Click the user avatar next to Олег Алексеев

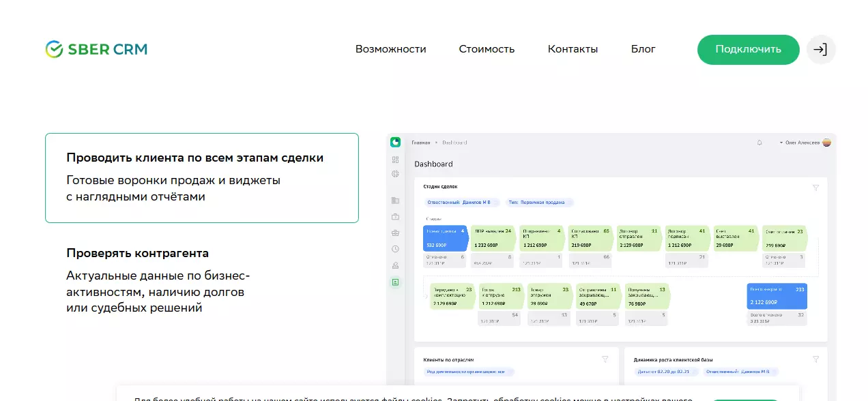(826, 143)
